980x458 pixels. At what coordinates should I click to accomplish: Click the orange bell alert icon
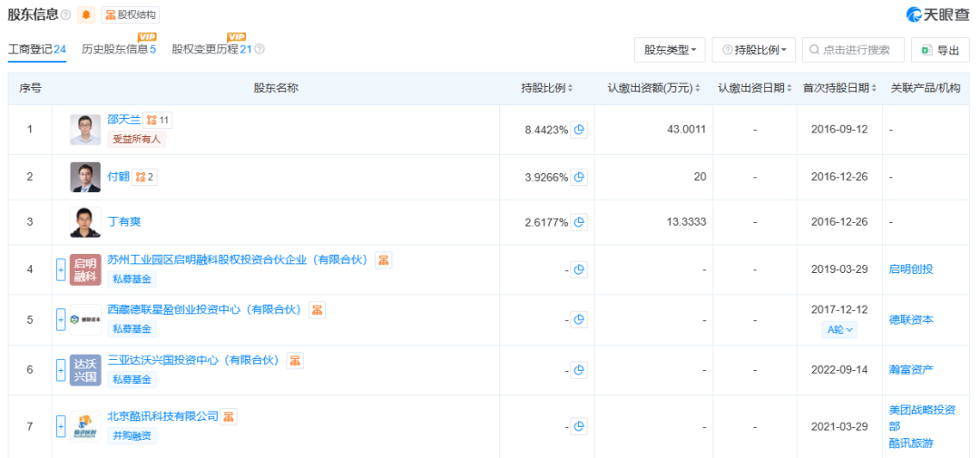click(x=85, y=15)
